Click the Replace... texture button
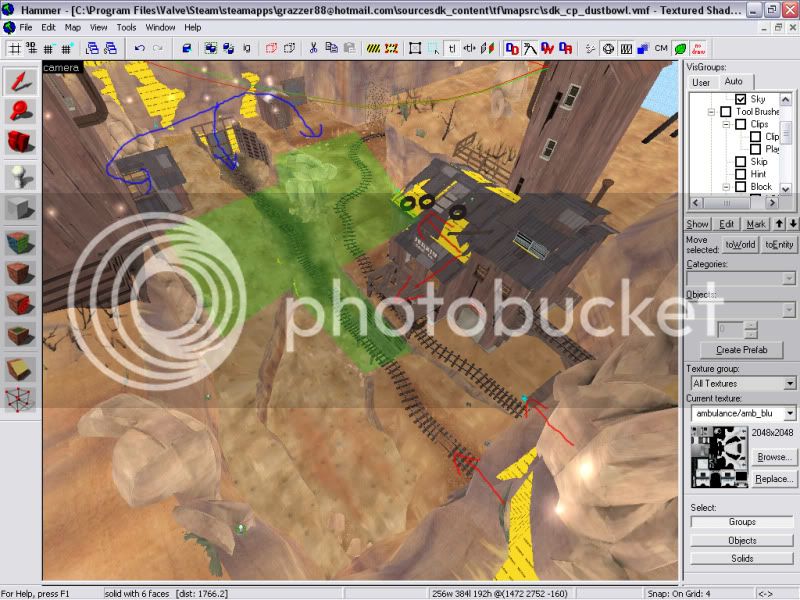Image resolution: width=800 pixels, height=600 pixels. click(774, 479)
